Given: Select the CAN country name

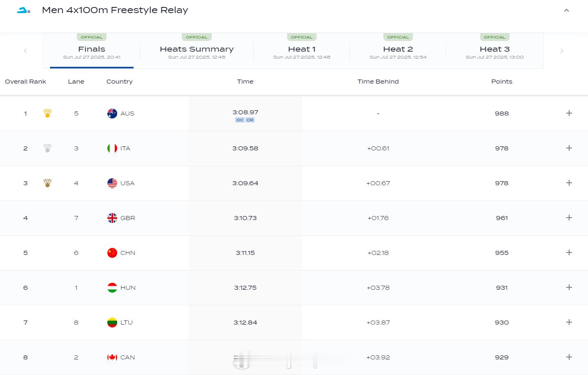Looking at the screenshot, I should pyautogui.click(x=127, y=357).
